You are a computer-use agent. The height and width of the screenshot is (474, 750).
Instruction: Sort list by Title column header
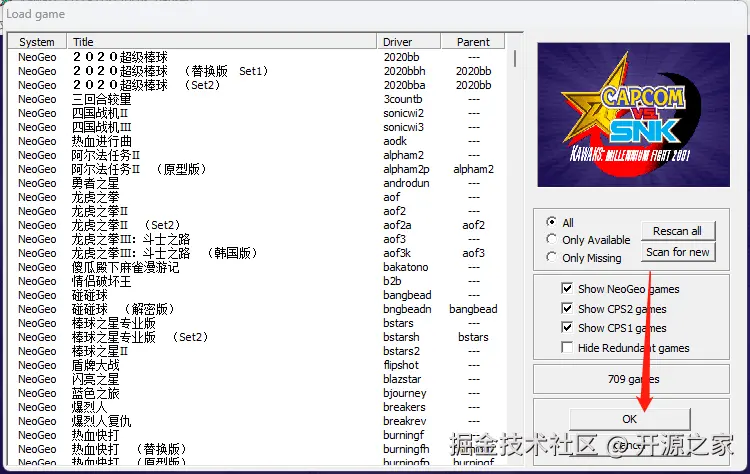pos(221,42)
